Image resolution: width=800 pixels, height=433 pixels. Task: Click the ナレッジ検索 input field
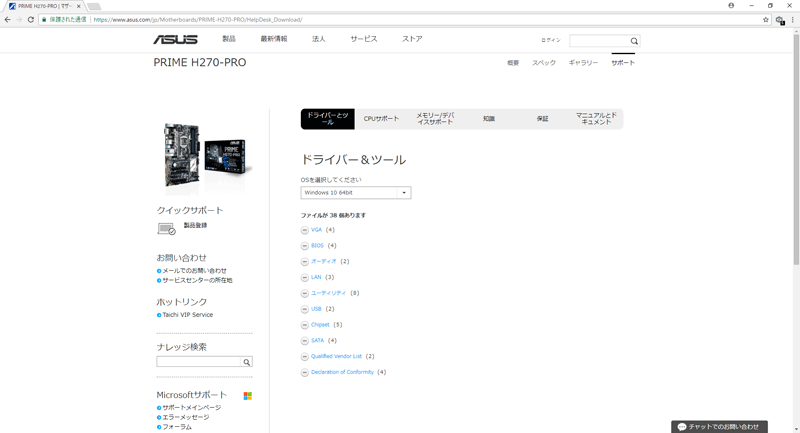click(198, 362)
